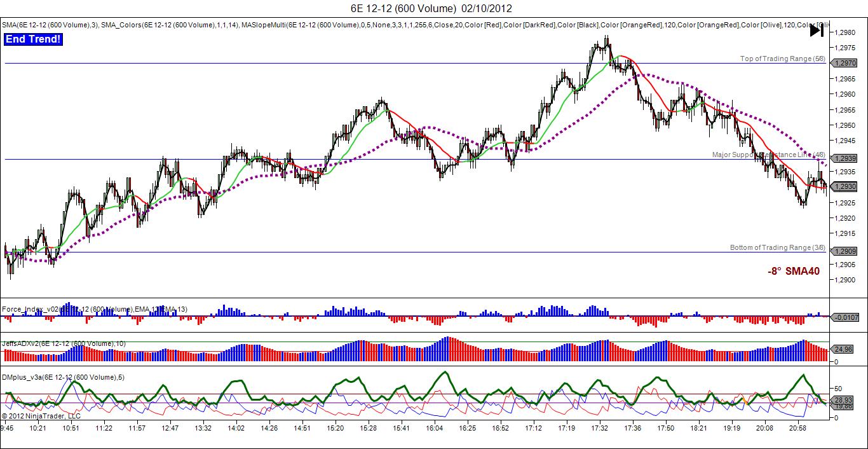Select the DMplus_v3a indicator label
Image resolution: width=868 pixels, height=449 pixels.
pos(63,377)
